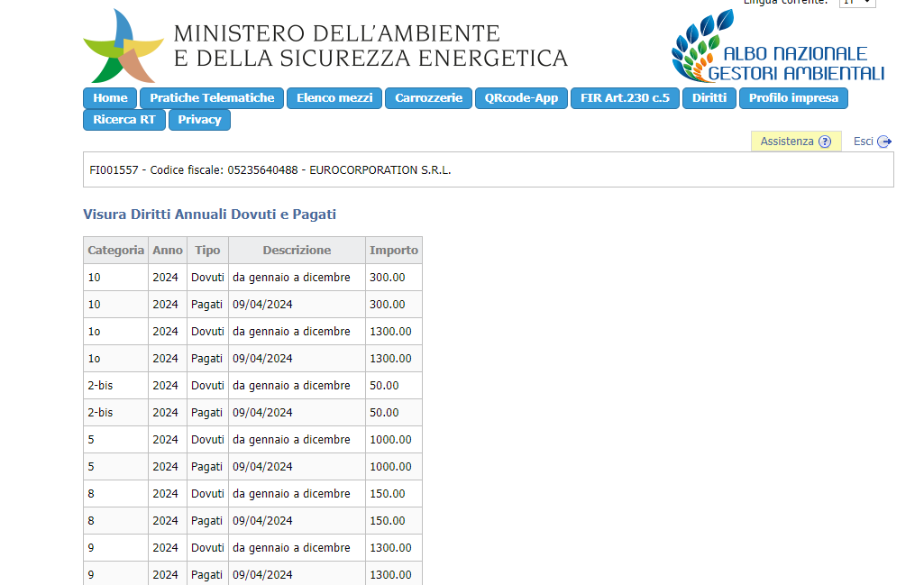The image size is (924, 585).
Task: Open the Profilo impresa page
Action: click(793, 98)
